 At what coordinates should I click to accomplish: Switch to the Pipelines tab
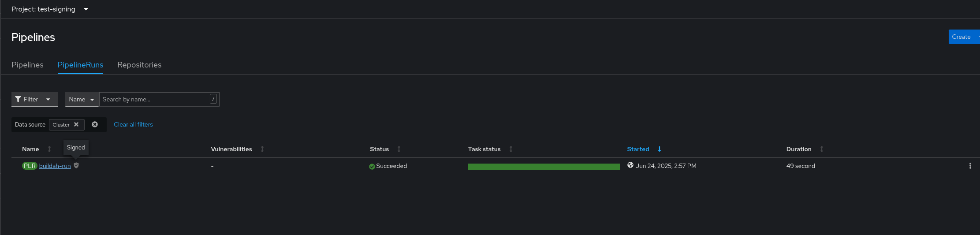click(x=27, y=65)
